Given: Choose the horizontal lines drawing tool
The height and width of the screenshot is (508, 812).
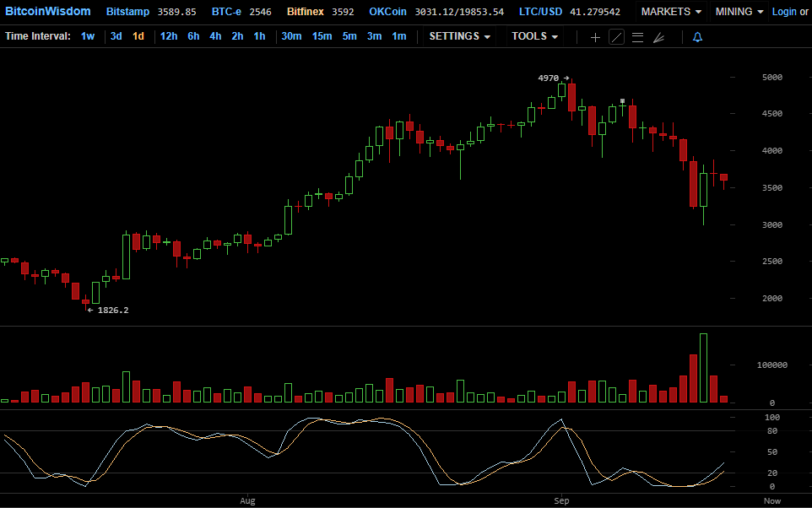Looking at the screenshot, I should click(x=637, y=37).
